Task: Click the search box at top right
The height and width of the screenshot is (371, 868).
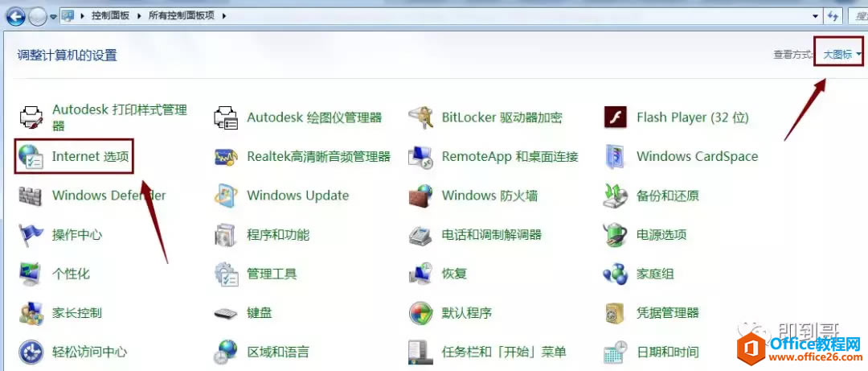Action: [858, 15]
